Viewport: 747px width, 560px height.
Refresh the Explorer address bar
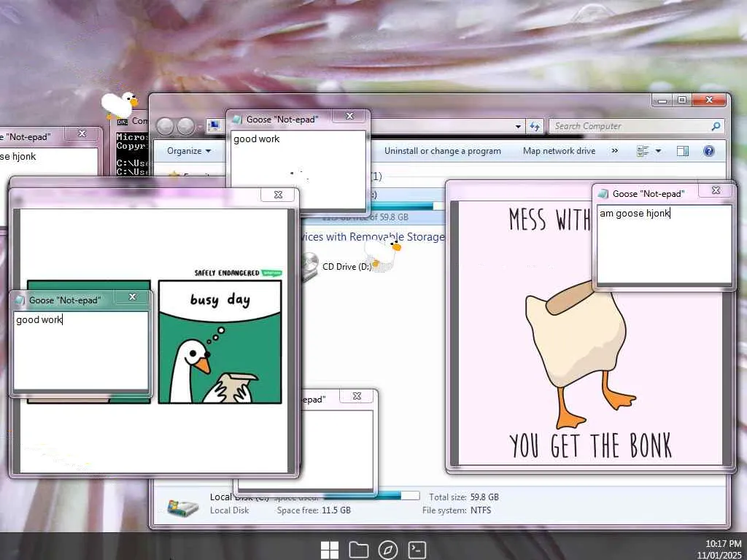click(535, 127)
